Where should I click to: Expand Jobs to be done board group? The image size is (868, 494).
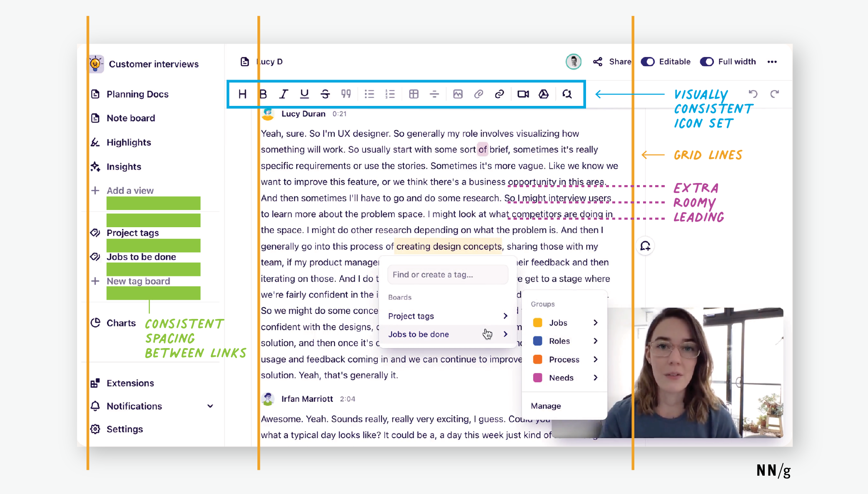coord(506,334)
